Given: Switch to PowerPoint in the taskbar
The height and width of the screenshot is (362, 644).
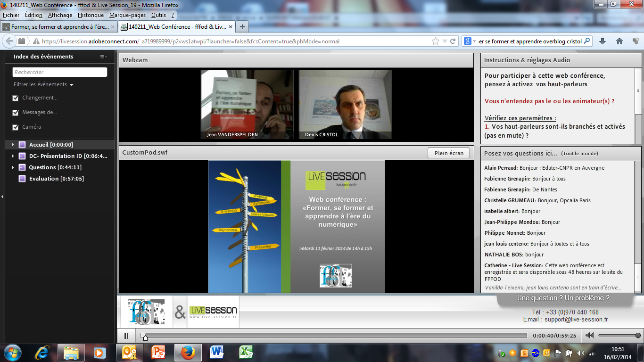Looking at the screenshot, I should 158,353.
